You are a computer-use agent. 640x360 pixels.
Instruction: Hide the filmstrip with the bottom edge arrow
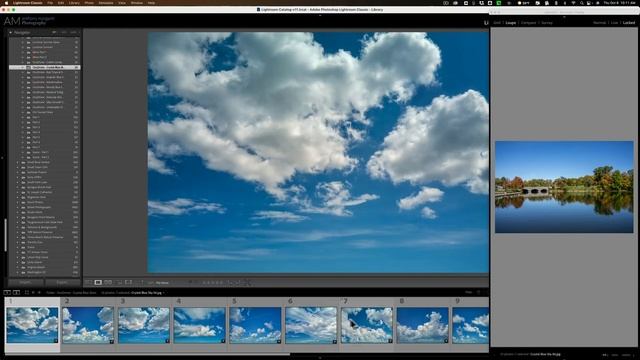pyautogui.click(x=320, y=358)
